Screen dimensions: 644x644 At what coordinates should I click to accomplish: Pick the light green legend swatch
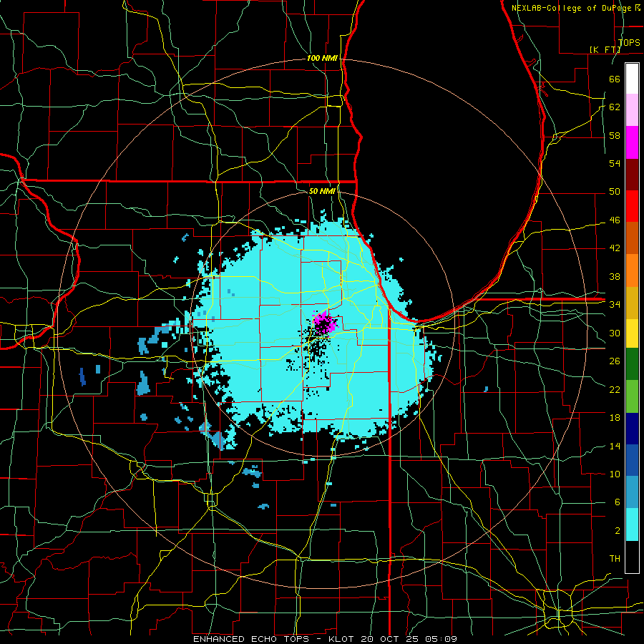[632, 396]
